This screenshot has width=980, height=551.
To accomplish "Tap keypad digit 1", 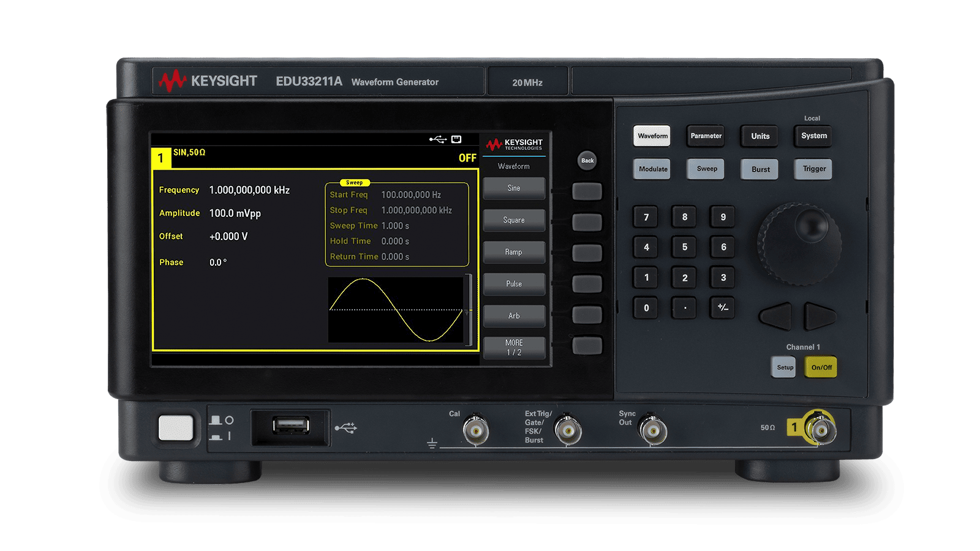I will click(646, 277).
